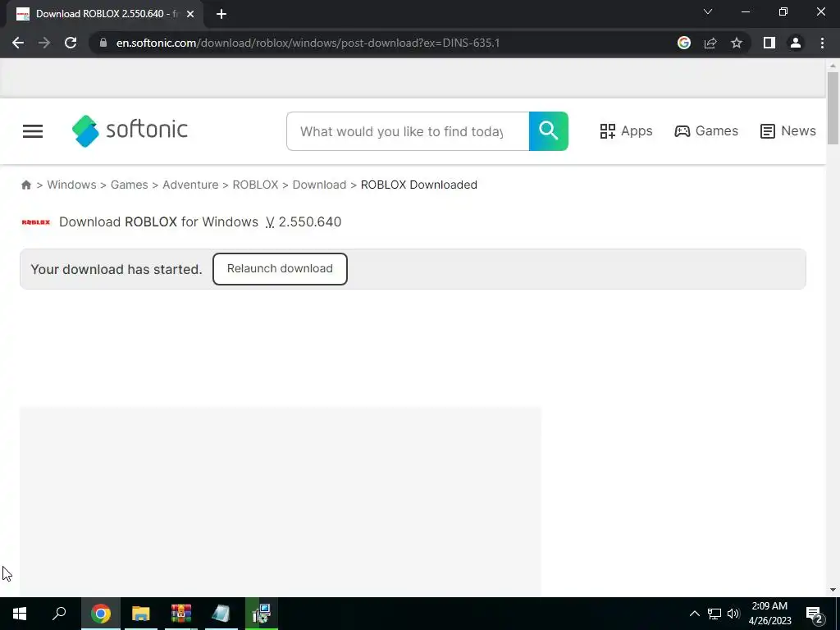Open the tab search dropdown

708,11
